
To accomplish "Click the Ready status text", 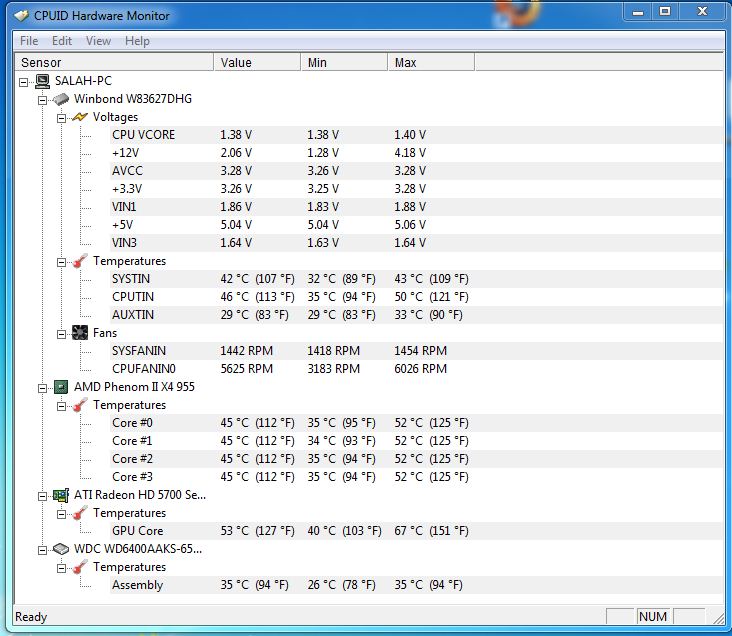I will (x=31, y=617).
